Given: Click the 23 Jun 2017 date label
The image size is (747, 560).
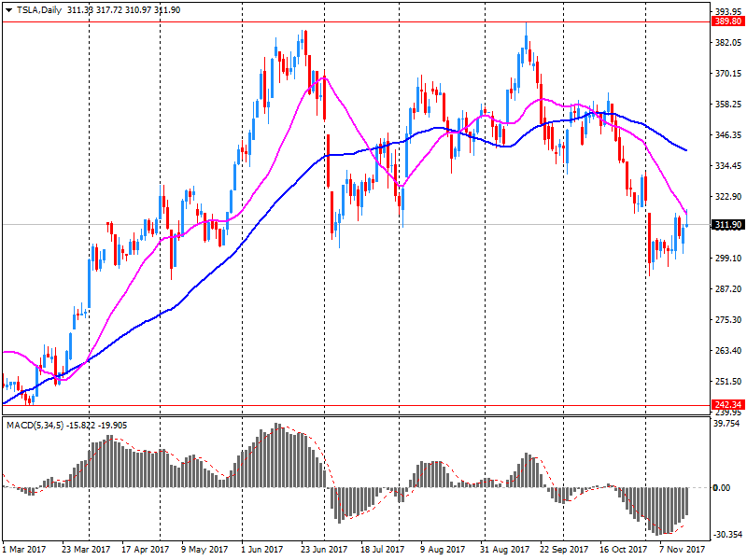Looking at the screenshot, I should (324, 550).
